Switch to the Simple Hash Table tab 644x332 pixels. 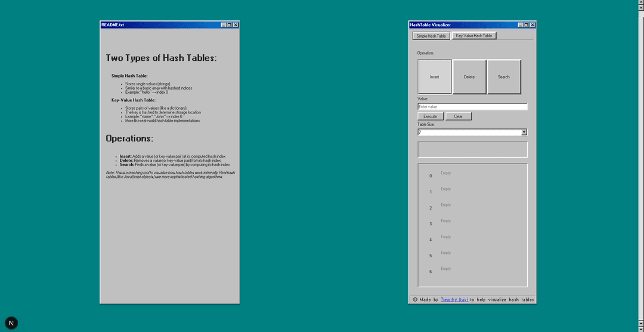point(431,36)
